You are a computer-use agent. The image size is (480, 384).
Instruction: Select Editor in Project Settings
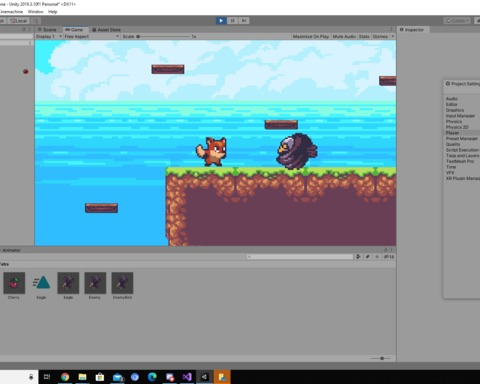[452, 104]
